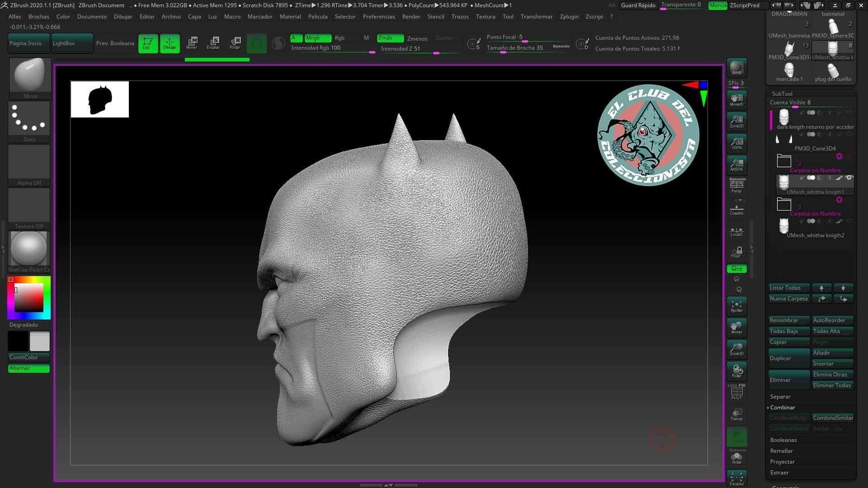Open the Archivo menu
This screenshot has height=488, width=868.
click(x=171, y=17)
